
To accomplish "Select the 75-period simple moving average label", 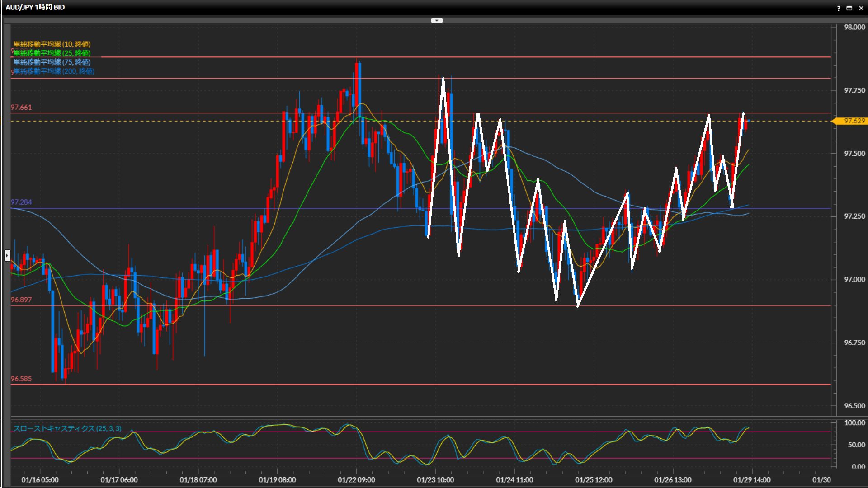I will click(x=52, y=62).
